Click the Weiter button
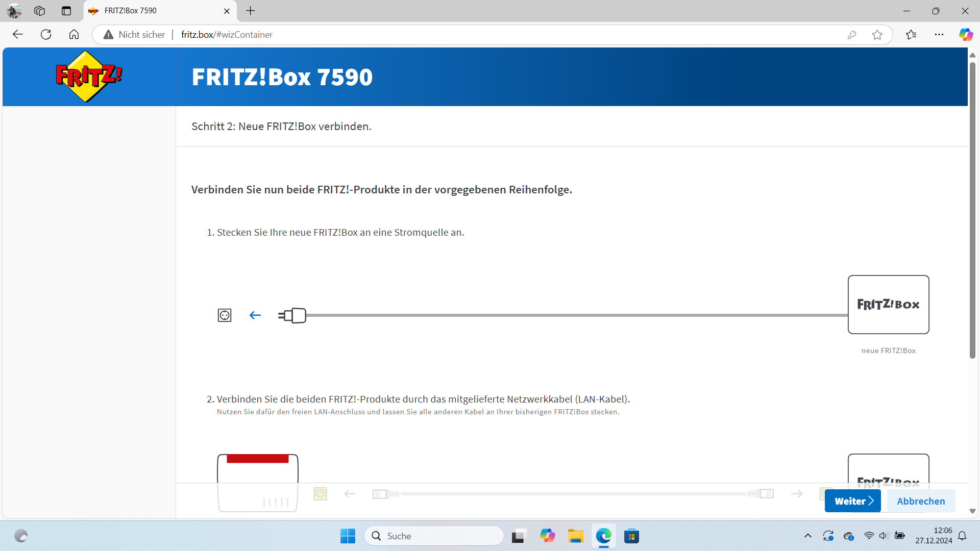 pos(852,501)
